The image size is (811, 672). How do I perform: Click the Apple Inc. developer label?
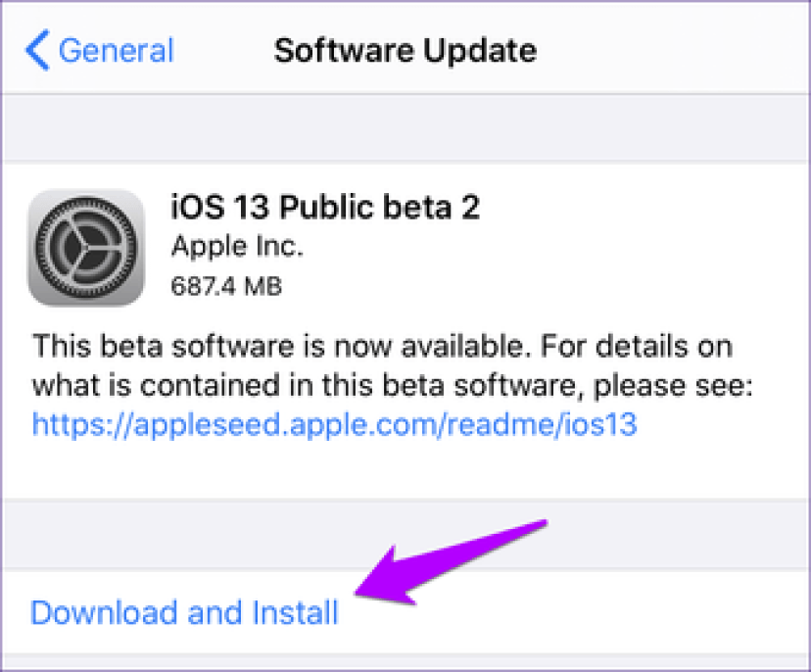pos(237,248)
